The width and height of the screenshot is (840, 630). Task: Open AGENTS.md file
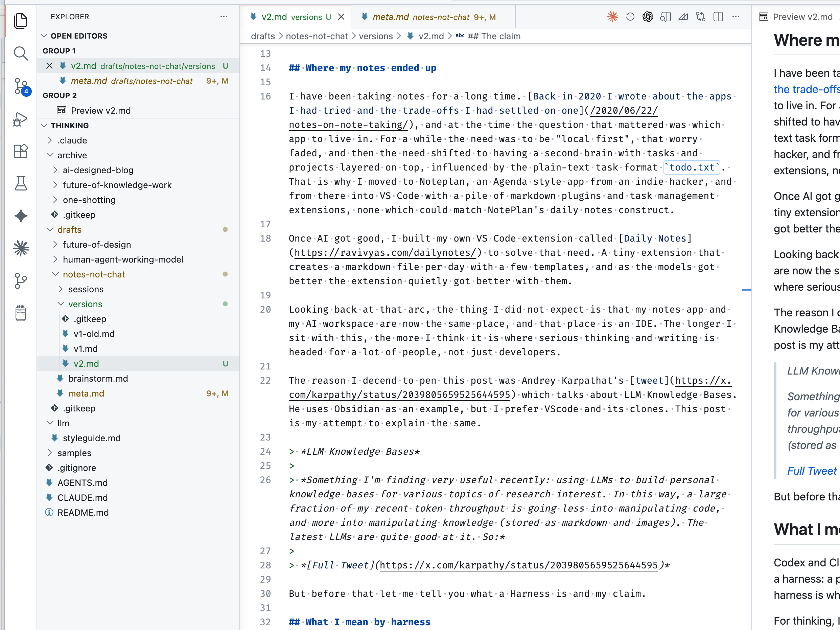(x=138, y=482)
